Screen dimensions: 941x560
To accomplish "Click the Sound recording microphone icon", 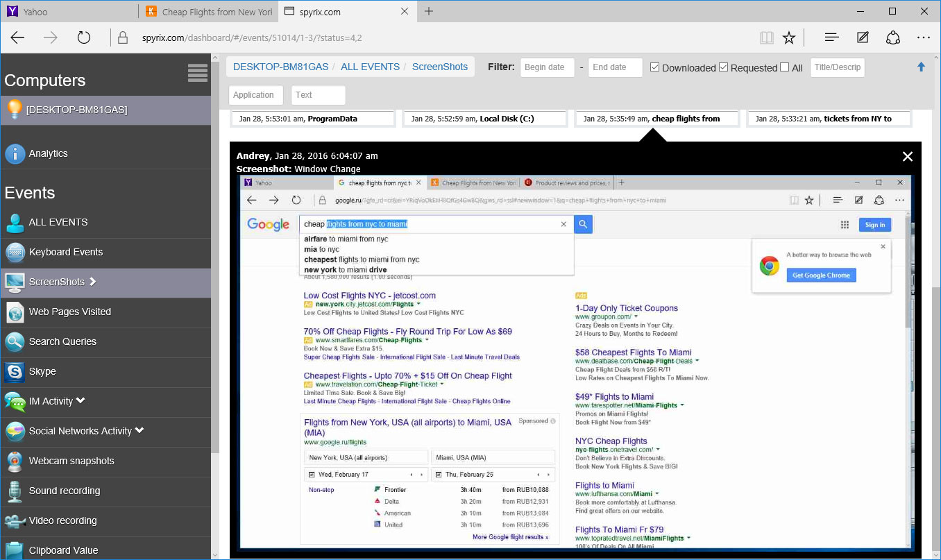I will 15,491.
